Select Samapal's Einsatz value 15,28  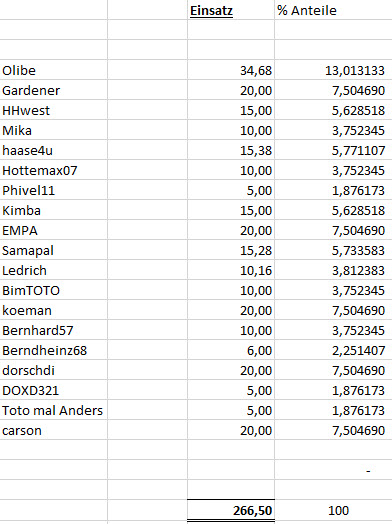pyautogui.click(x=231, y=250)
